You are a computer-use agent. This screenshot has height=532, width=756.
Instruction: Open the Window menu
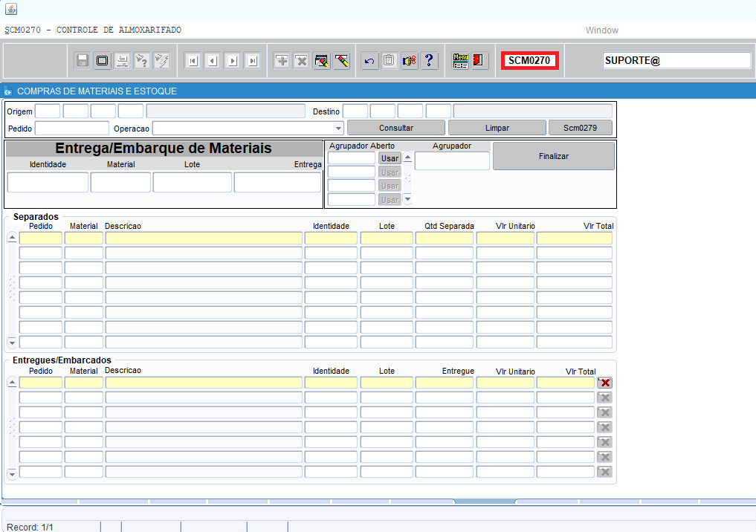[601, 30]
